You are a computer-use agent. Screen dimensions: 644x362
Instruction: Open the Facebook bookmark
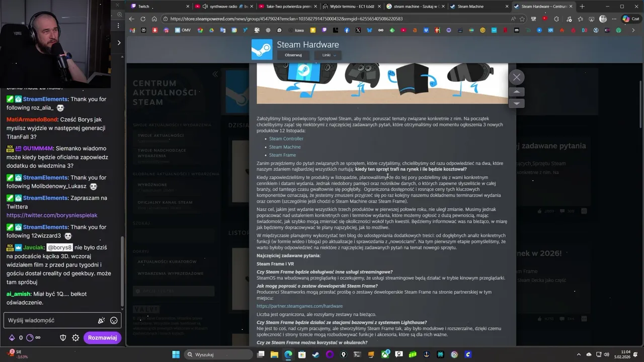347,30
